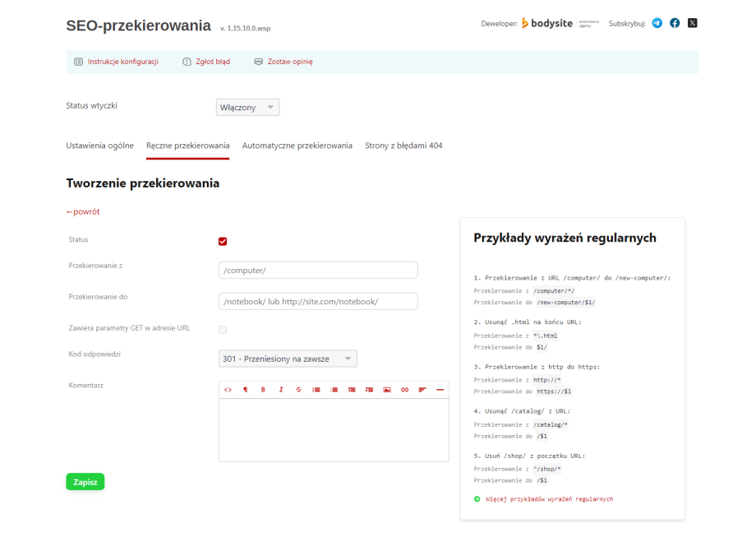Open the 'Status wtyczki' dropdown
Image resolution: width=756 pixels, height=537 pixels.
tap(247, 108)
